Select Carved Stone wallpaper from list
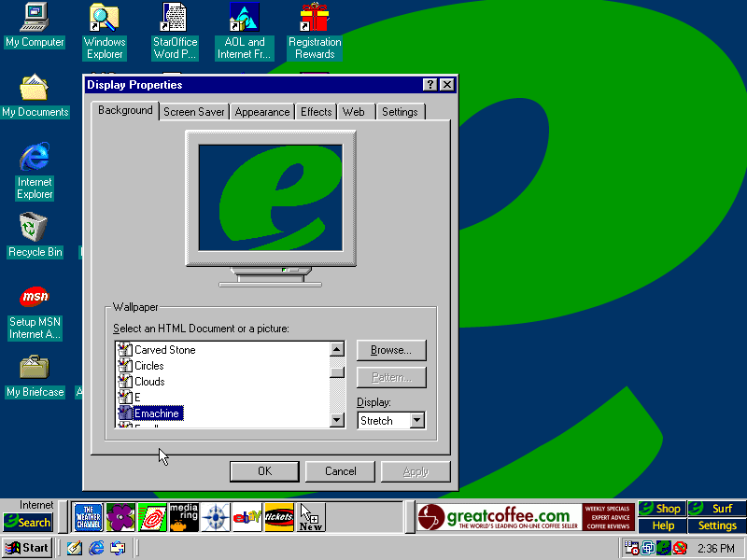The height and width of the screenshot is (560, 747). coord(164,350)
